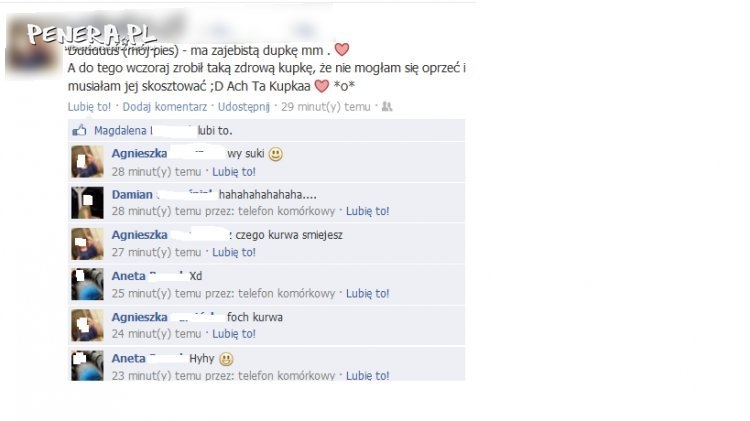Like Aneta's 'Xd' comment
The height and width of the screenshot is (421, 750).
point(367,293)
